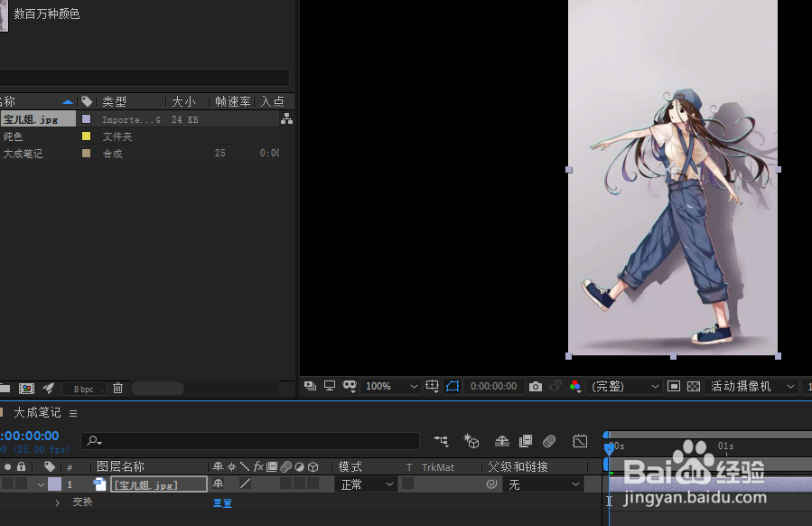
Task: Click the motion blur column header icon
Action: click(285, 467)
